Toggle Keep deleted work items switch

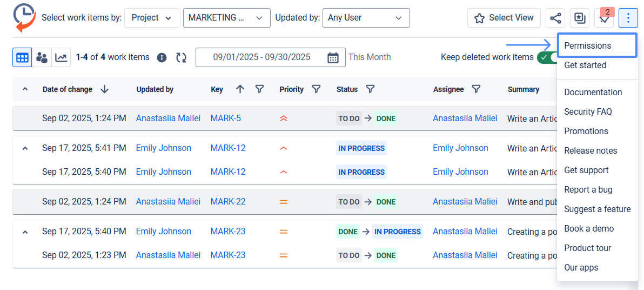coord(547,57)
